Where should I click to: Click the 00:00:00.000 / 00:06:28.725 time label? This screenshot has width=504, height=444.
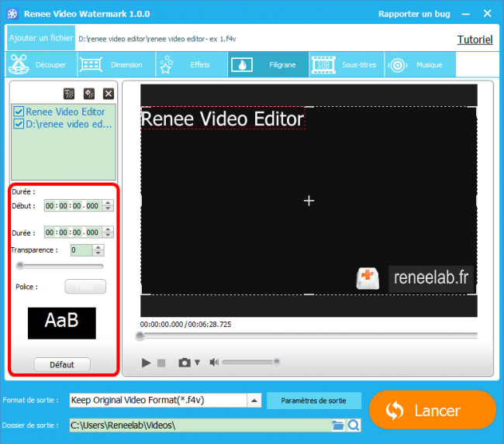click(x=185, y=325)
